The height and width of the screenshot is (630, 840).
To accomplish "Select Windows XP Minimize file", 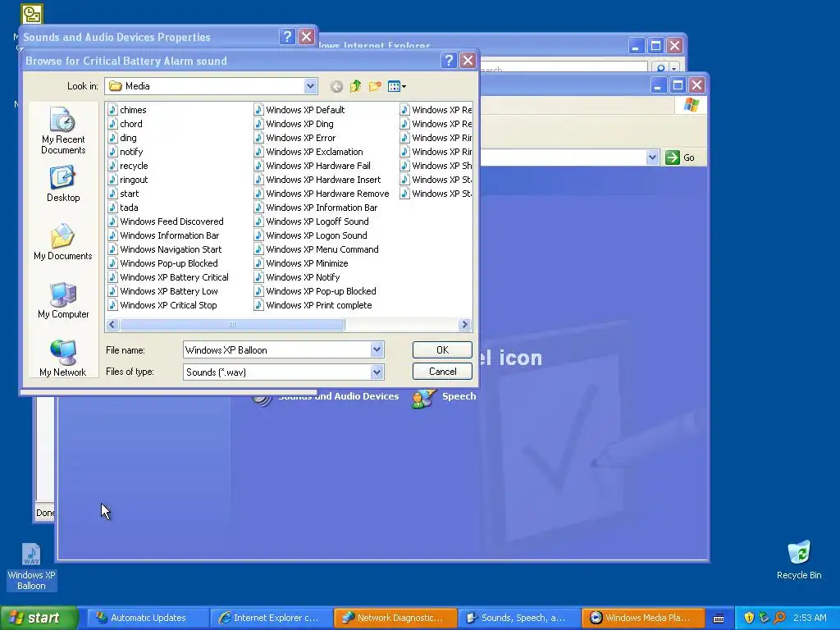I will [301, 263].
